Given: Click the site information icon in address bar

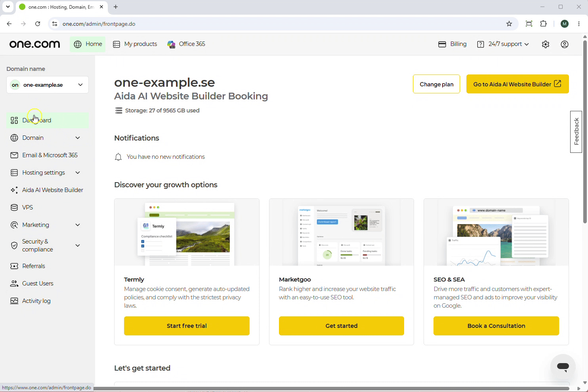Looking at the screenshot, I should pos(55,24).
